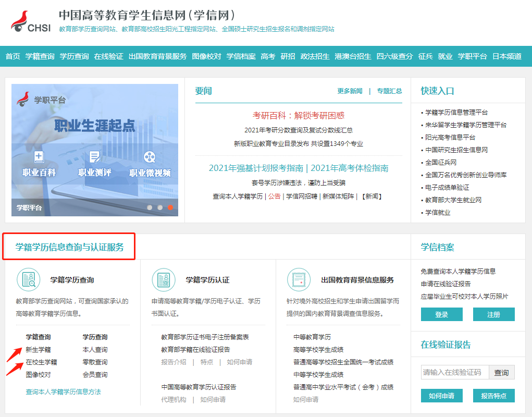Click the 出国教育背景信息服务 certificate icon

[299, 280]
